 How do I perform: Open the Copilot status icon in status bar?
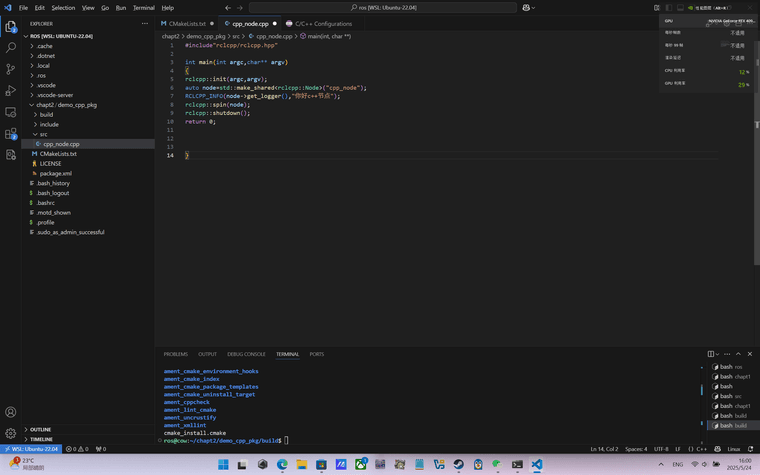[x=717, y=449]
